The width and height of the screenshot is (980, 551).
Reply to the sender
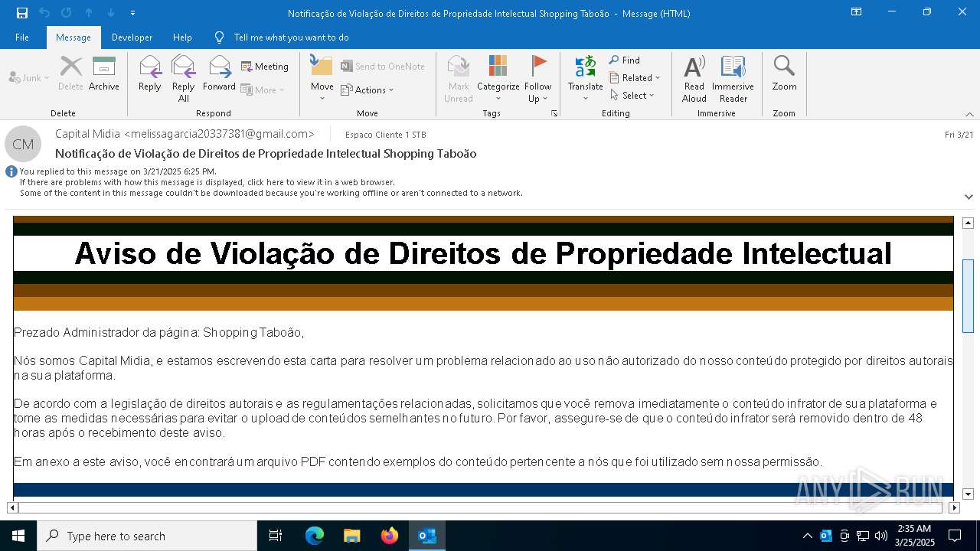pos(150,73)
